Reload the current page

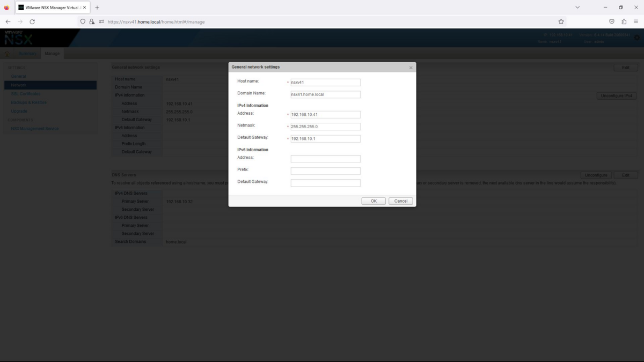(x=32, y=22)
